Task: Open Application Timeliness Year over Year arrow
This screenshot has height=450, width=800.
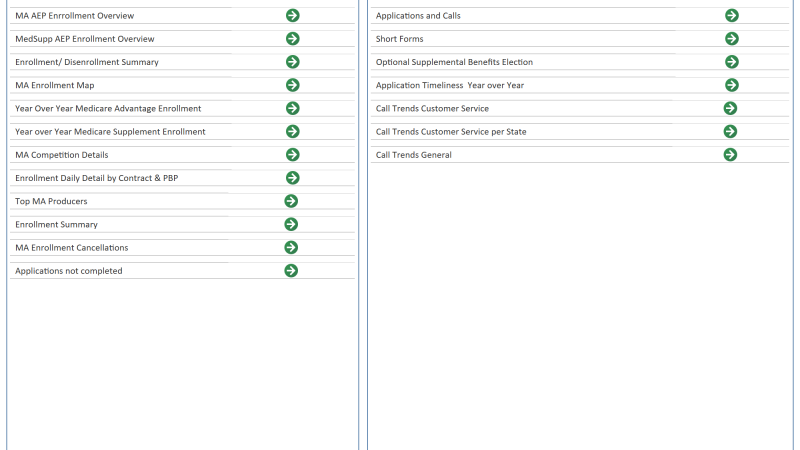Action: (x=731, y=85)
